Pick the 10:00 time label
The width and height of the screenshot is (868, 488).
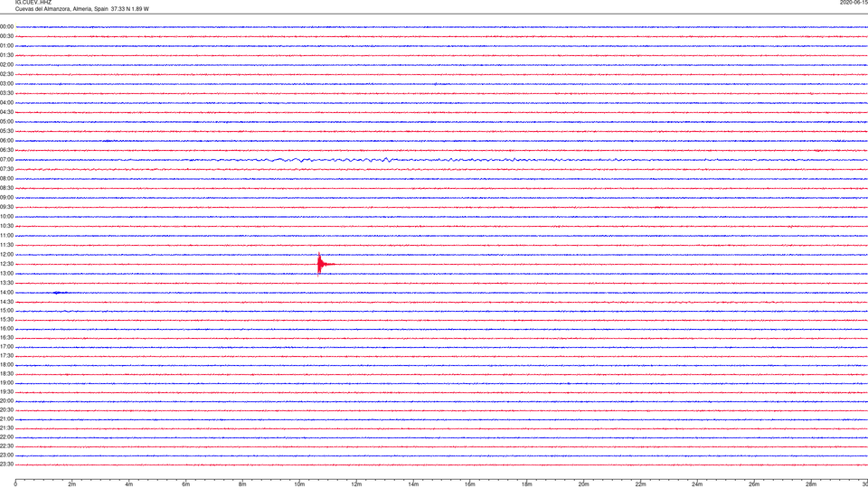6,217
